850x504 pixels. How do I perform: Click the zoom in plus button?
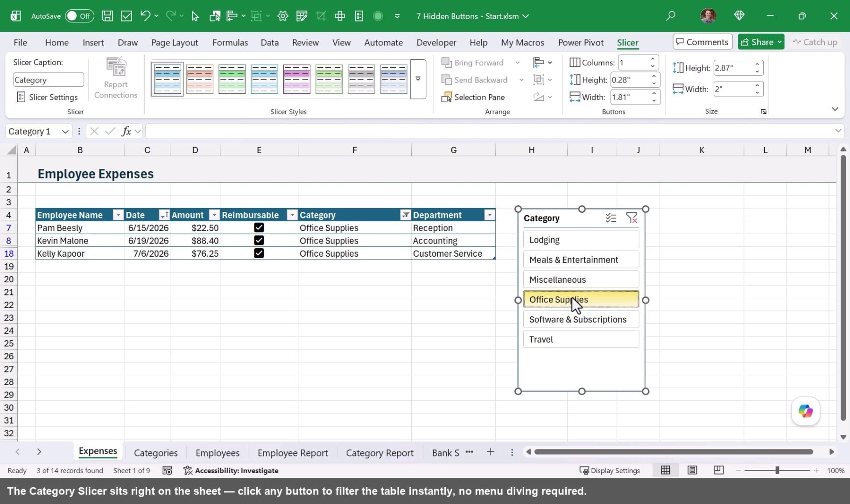[x=816, y=470]
